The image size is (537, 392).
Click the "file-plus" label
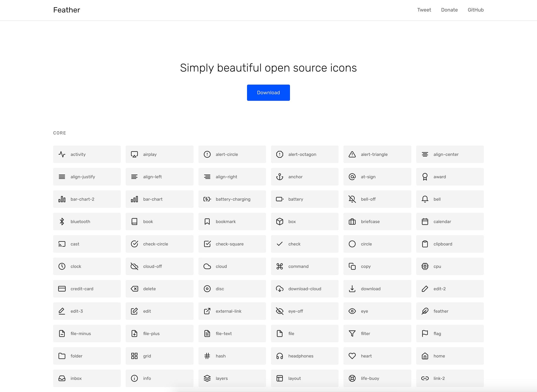[151, 333]
